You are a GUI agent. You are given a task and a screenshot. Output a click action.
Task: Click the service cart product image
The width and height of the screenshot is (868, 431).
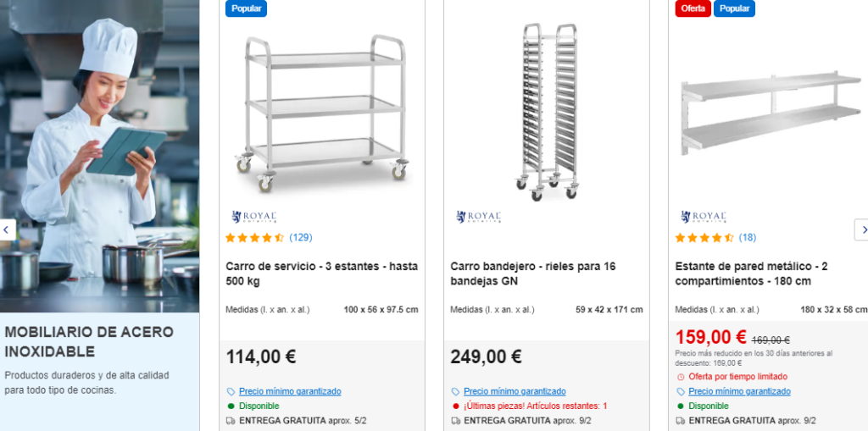[x=323, y=110]
